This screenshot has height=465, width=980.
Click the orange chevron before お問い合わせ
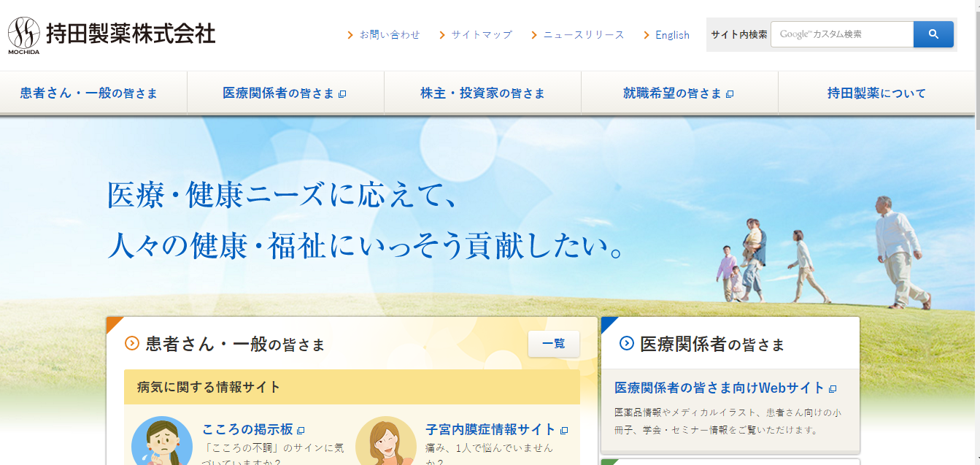click(351, 35)
